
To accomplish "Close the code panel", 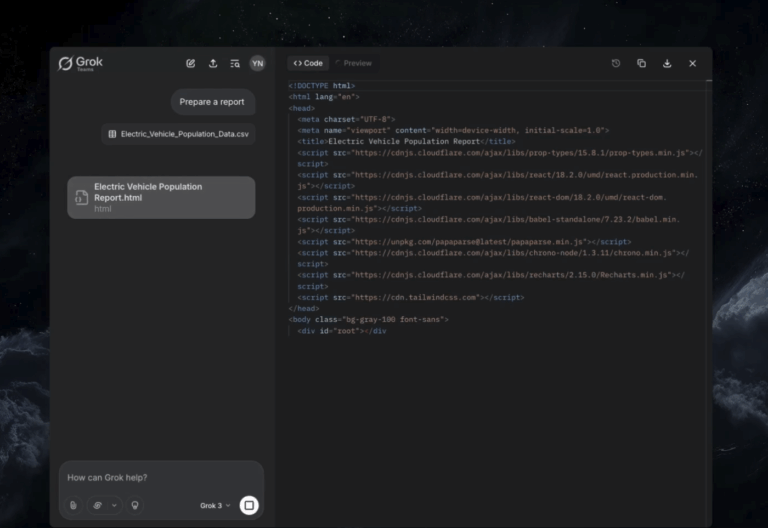I will 692,63.
